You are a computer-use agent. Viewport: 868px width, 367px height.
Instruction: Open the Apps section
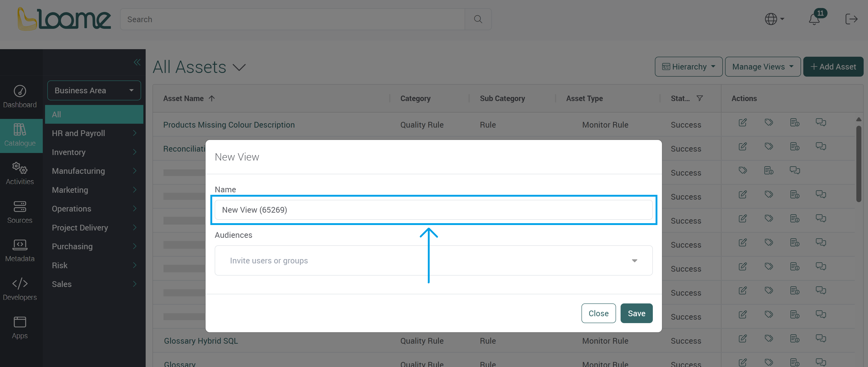pos(20,328)
